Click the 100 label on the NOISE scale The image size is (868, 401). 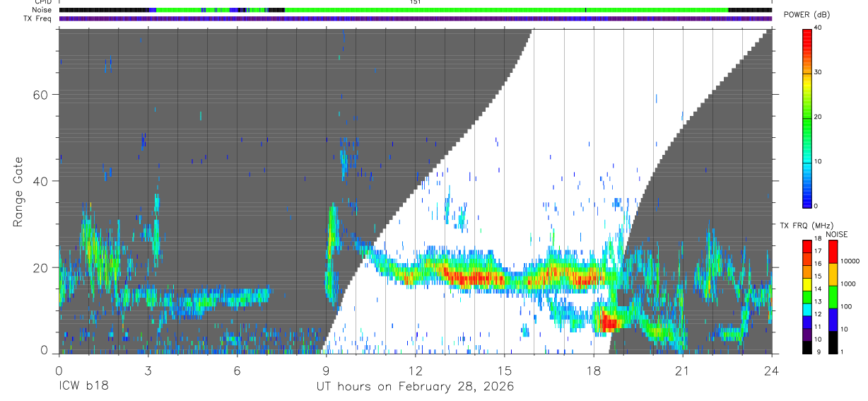pyautogui.click(x=845, y=306)
